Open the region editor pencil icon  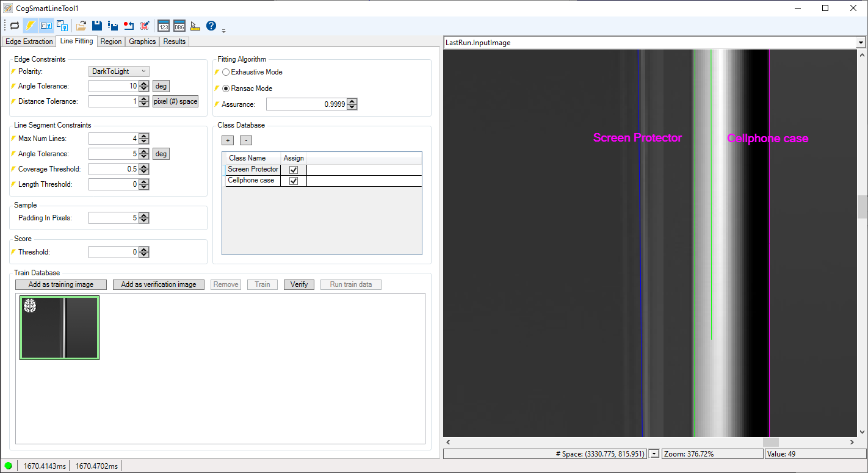click(145, 26)
